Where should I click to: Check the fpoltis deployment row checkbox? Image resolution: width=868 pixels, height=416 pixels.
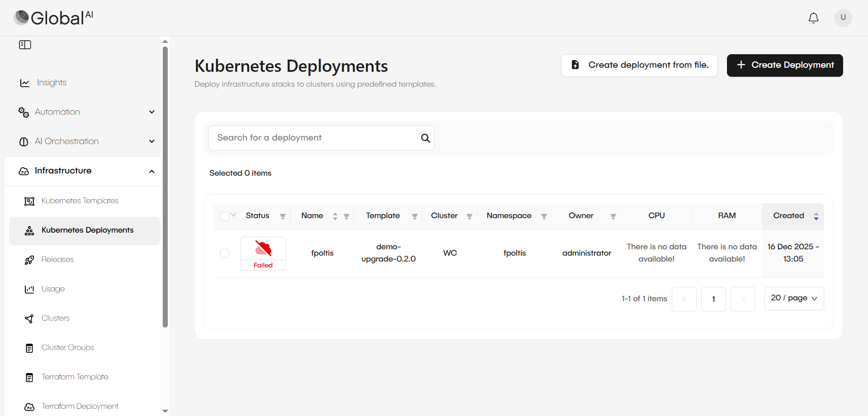click(x=225, y=253)
